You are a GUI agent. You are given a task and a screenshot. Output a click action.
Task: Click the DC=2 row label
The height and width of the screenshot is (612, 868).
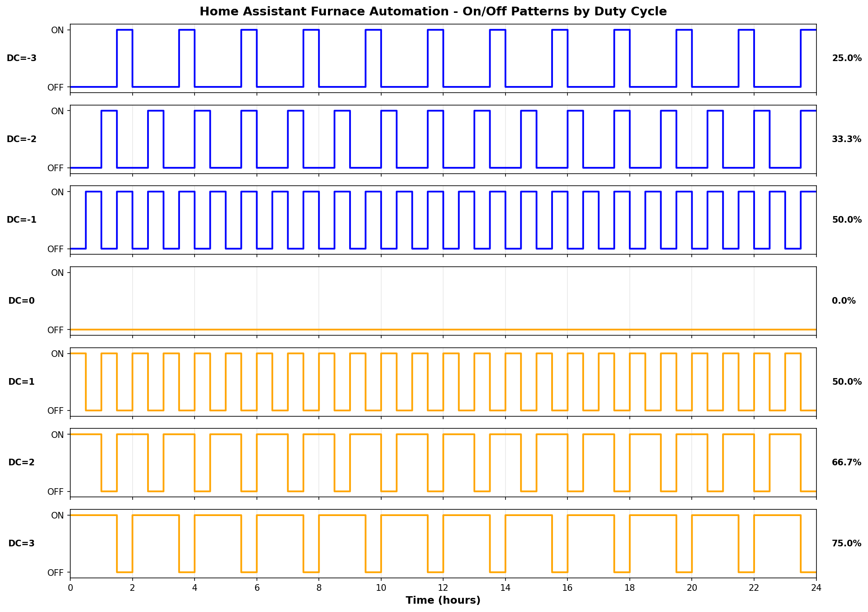click(22, 462)
